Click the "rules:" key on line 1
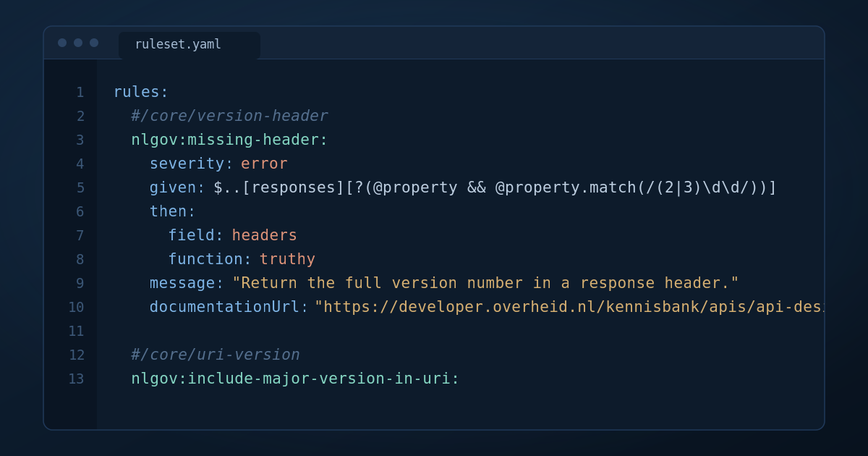 [141, 92]
